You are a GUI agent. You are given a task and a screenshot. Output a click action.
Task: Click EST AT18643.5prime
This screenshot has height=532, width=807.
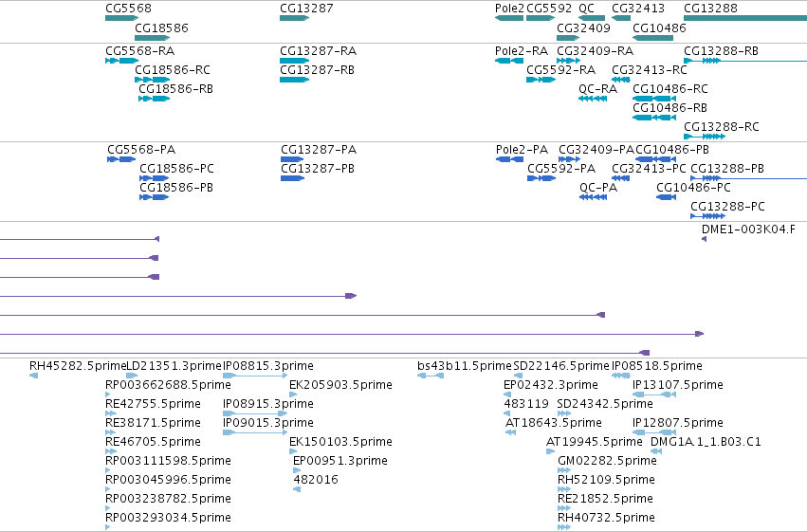(x=510, y=432)
